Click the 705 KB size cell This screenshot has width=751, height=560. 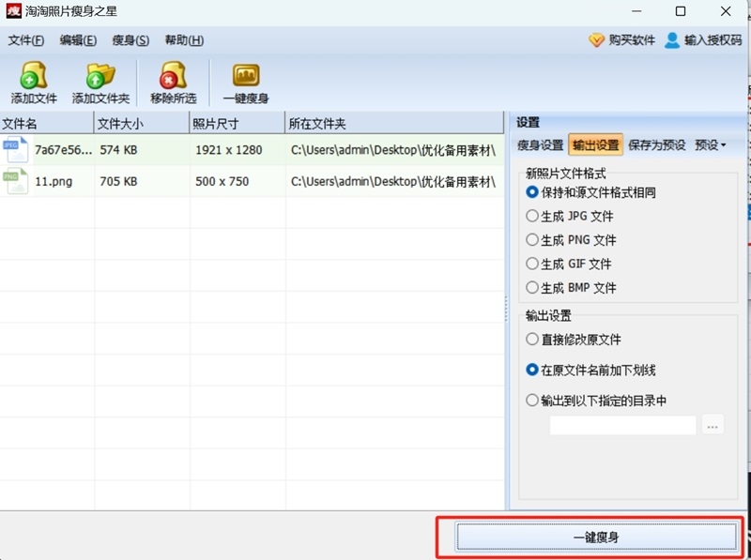click(x=118, y=181)
